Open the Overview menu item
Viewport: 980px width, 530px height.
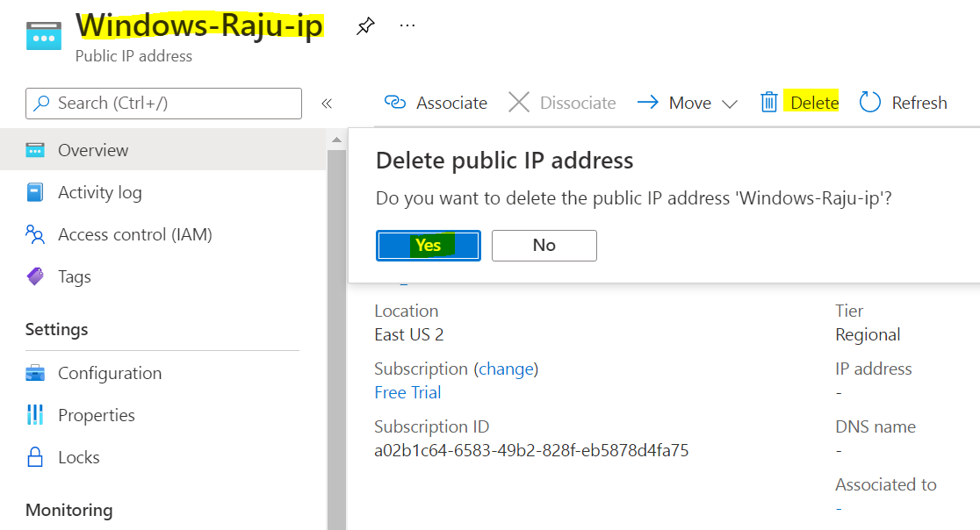(x=163, y=150)
